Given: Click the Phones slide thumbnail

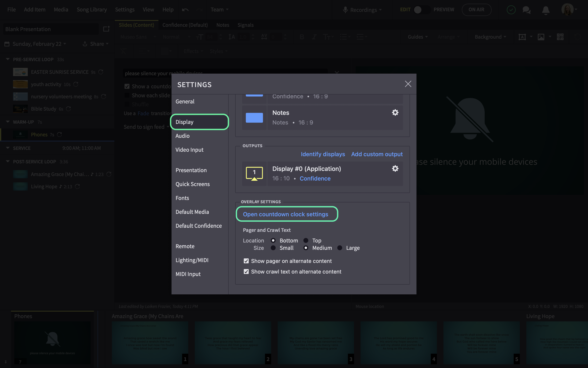Looking at the screenshot, I should point(52,343).
